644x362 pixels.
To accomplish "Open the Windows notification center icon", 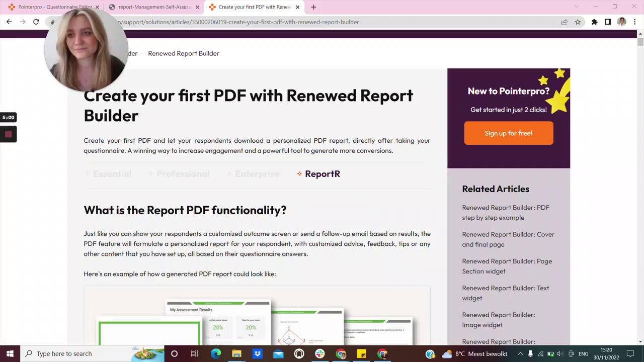I will (x=630, y=354).
